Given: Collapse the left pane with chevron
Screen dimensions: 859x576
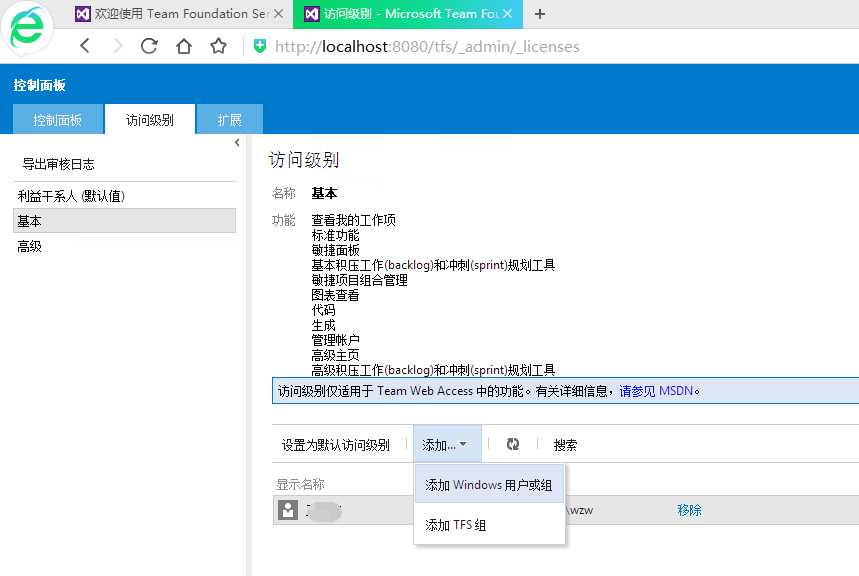Looking at the screenshot, I should [237, 142].
